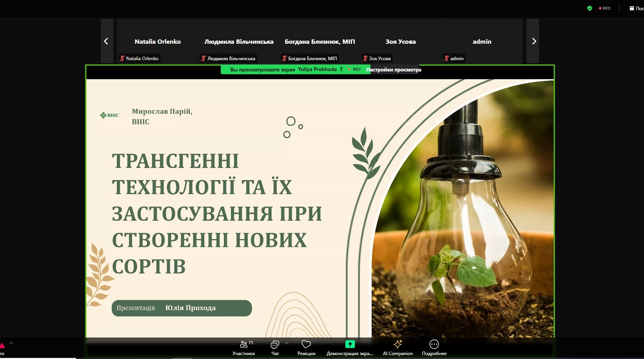Image resolution: width=644 pixels, height=359 pixels.
Task: Click the green encryption shield icon
Action: point(590,8)
